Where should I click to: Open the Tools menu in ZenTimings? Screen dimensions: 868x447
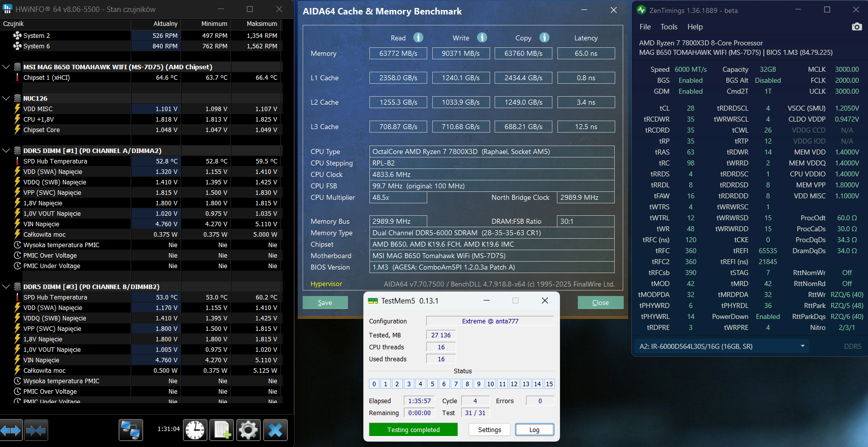pyautogui.click(x=669, y=27)
